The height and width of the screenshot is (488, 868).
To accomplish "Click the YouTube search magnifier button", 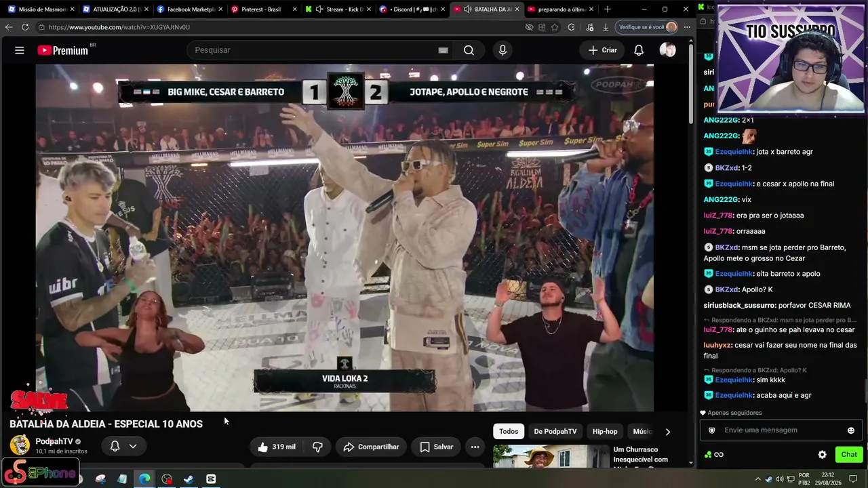I will click(x=469, y=50).
